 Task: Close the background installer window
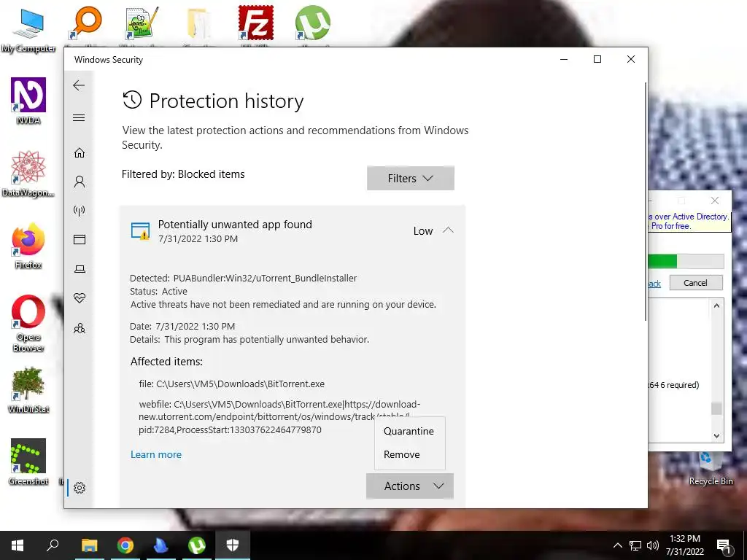[715, 201]
